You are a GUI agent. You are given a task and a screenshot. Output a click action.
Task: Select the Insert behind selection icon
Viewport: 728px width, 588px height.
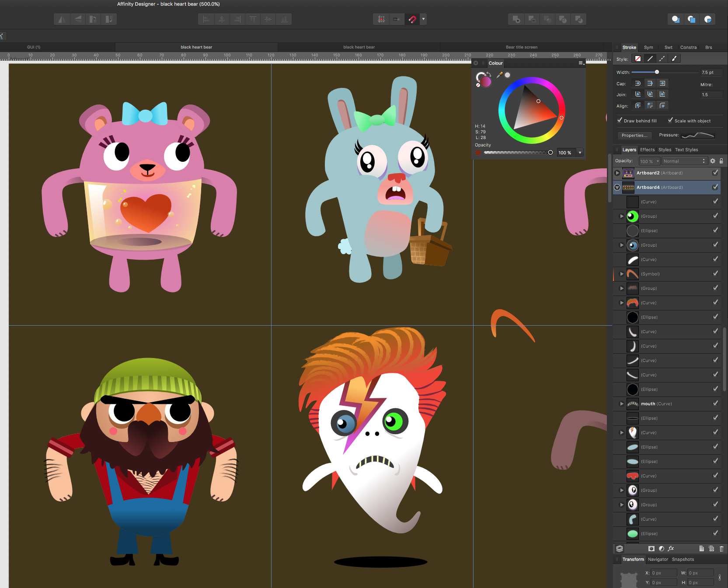tap(676, 19)
